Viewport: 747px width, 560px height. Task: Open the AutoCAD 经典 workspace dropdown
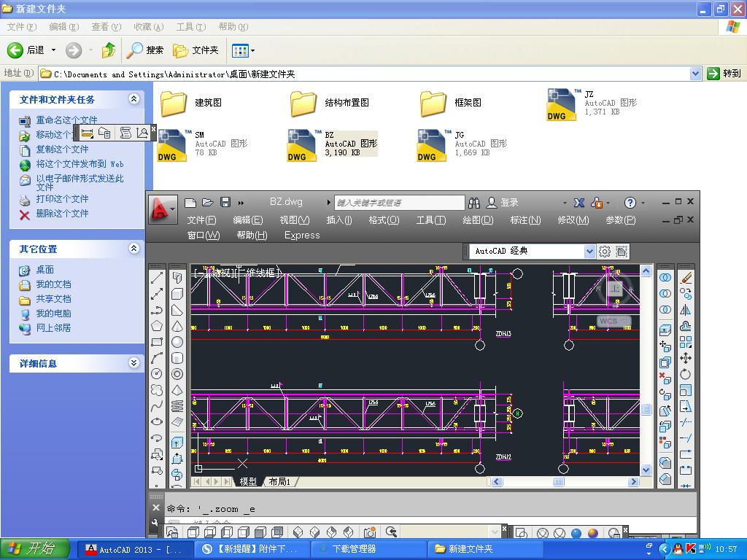click(x=589, y=252)
